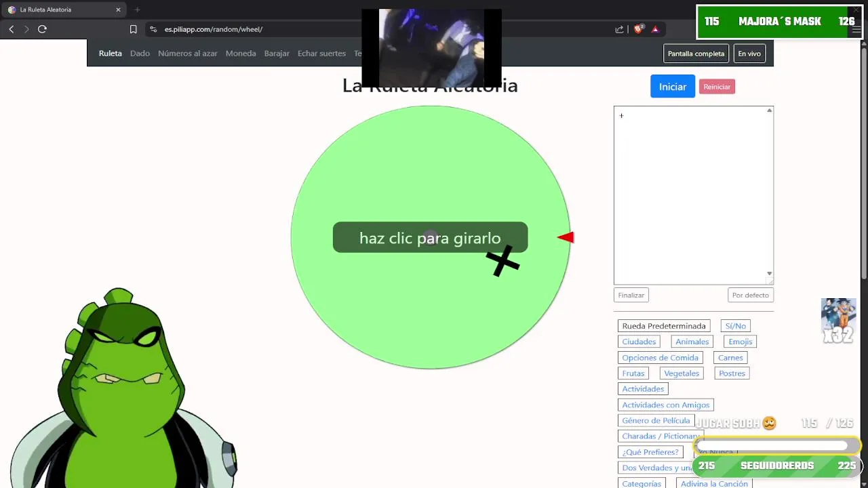This screenshot has height=488, width=868.
Task: Click the Finalizar button
Action: pyautogui.click(x=631, y=295)
